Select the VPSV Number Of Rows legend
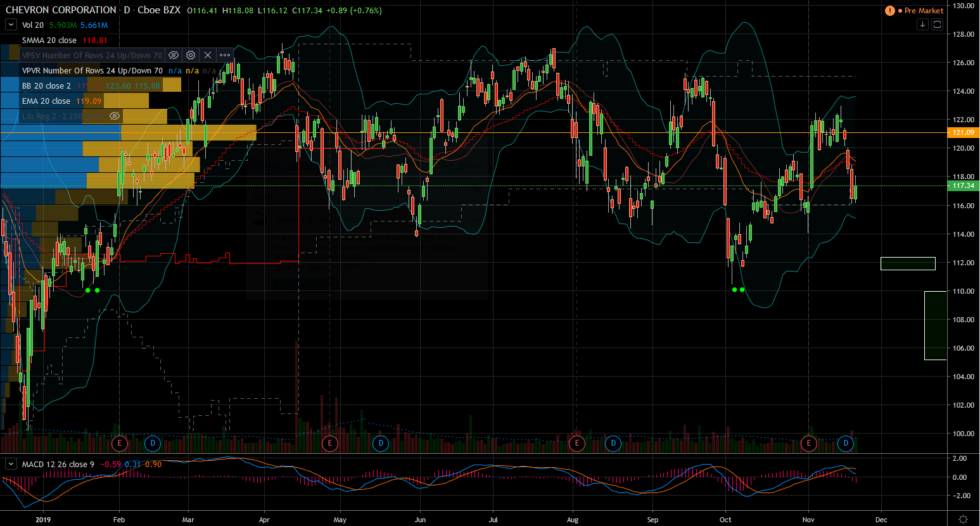Viewport: 980px width, 526px height. pyautogui.click(x=92, y=55)
